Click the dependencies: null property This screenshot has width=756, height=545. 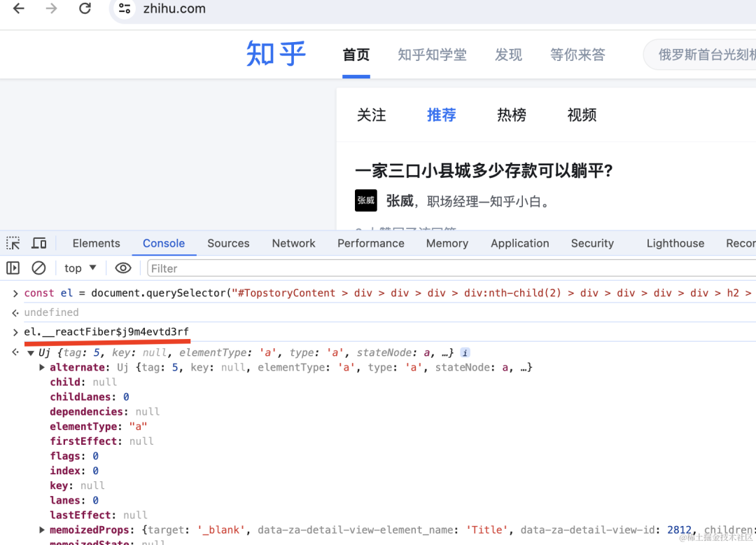coord(104,412)
